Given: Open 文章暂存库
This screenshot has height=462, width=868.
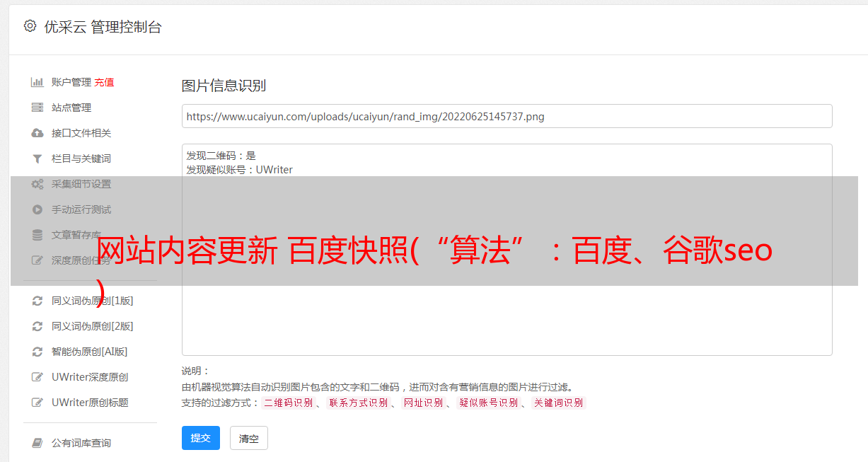Looking at the screenshot, I should [76, 235].
